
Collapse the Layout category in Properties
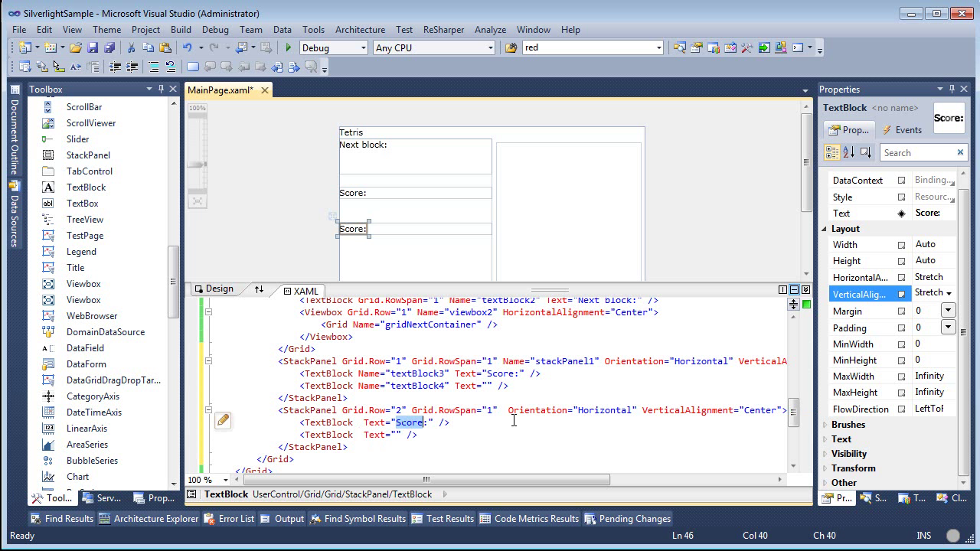(x=825, y=229)
